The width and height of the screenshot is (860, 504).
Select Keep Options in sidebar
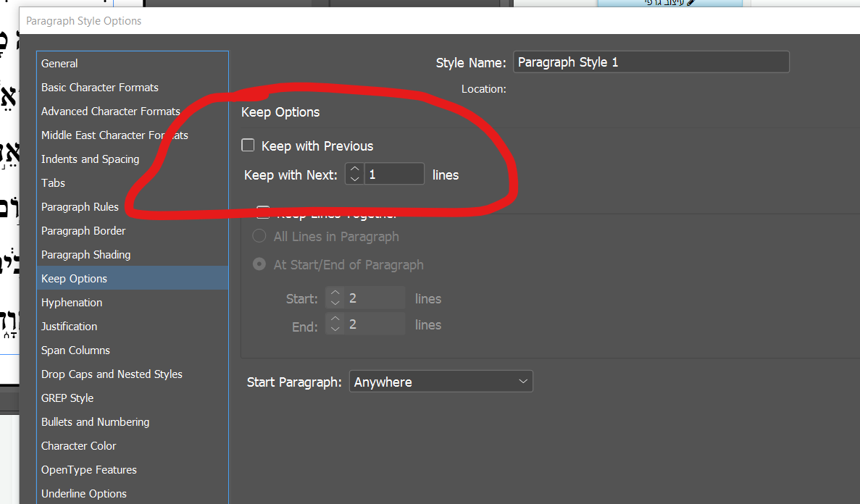[x=132, y=279]
